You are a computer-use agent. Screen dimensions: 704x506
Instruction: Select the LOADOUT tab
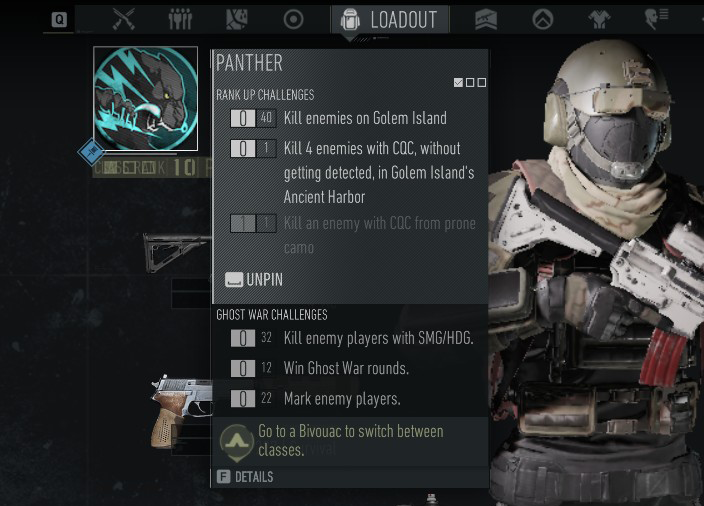tap(390, 19)
